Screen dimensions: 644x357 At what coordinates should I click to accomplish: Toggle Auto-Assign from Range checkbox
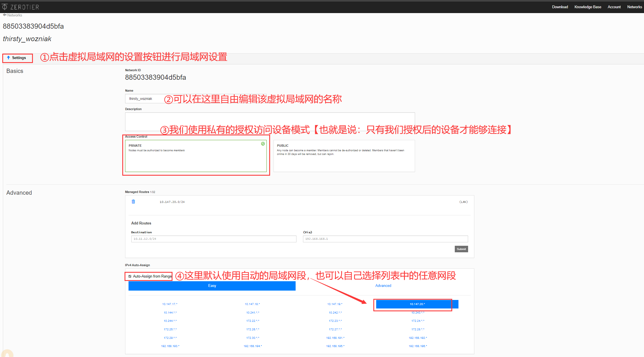[x=130, y=276]
